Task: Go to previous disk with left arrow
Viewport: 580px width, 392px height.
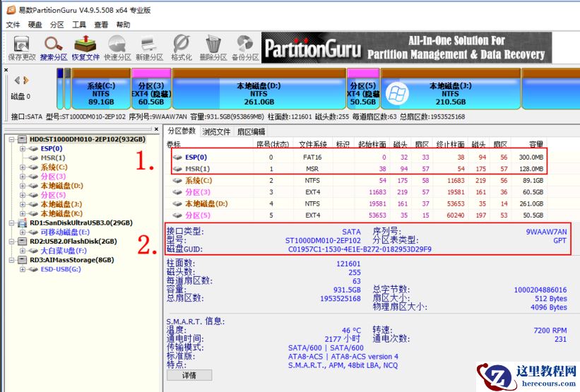Action: [x=17, y=80]
